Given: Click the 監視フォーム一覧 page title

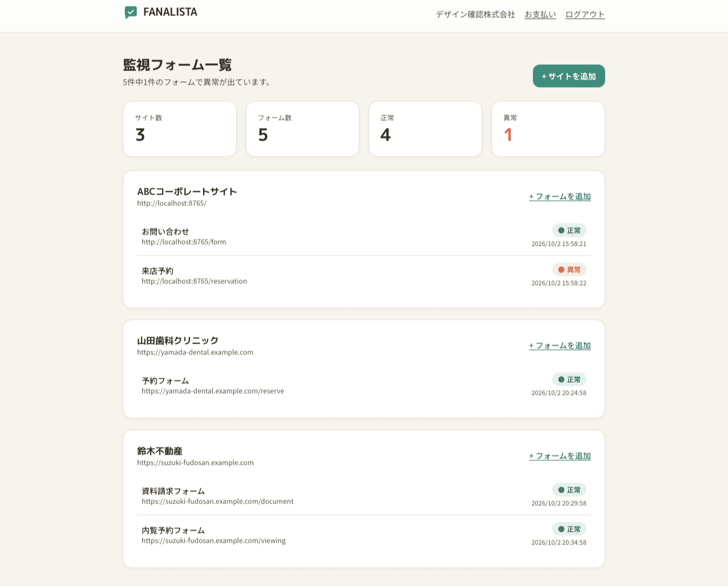Looking at the screenshot, I should [177, 64].
